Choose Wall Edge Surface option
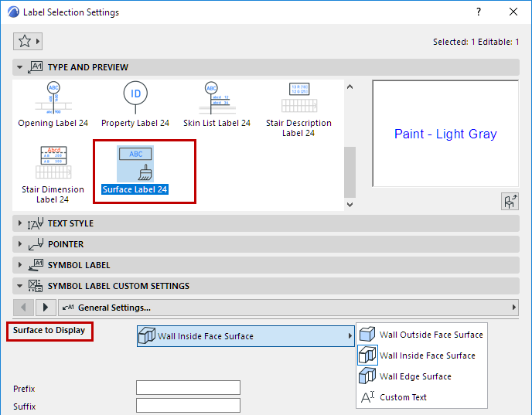This screenshot has width=532, height=415. (x=421, y=376)
